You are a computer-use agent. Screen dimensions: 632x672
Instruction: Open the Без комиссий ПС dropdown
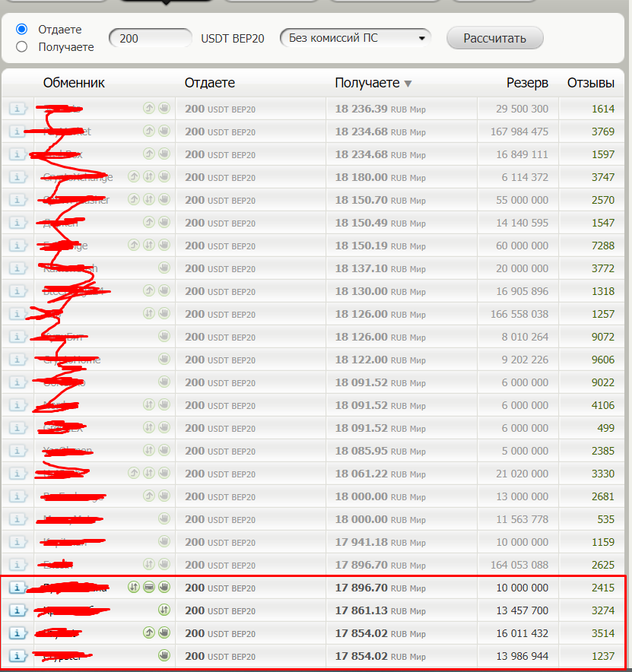tap(355, 38)
